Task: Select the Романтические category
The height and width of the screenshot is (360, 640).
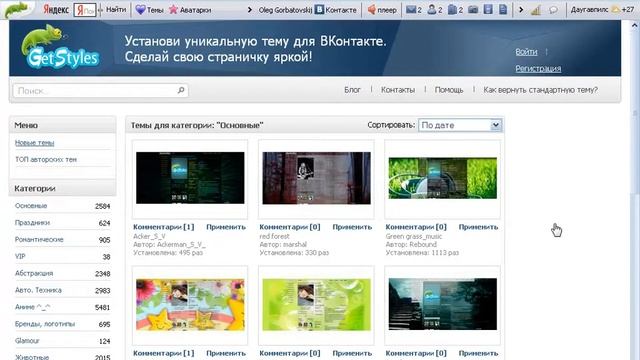Action: point(39,240)
